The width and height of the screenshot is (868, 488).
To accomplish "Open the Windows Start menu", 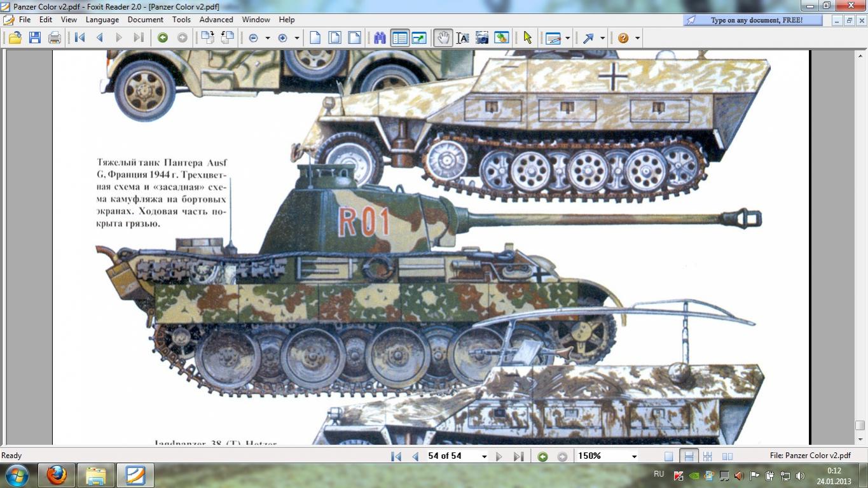I will [x=17, y=475].
